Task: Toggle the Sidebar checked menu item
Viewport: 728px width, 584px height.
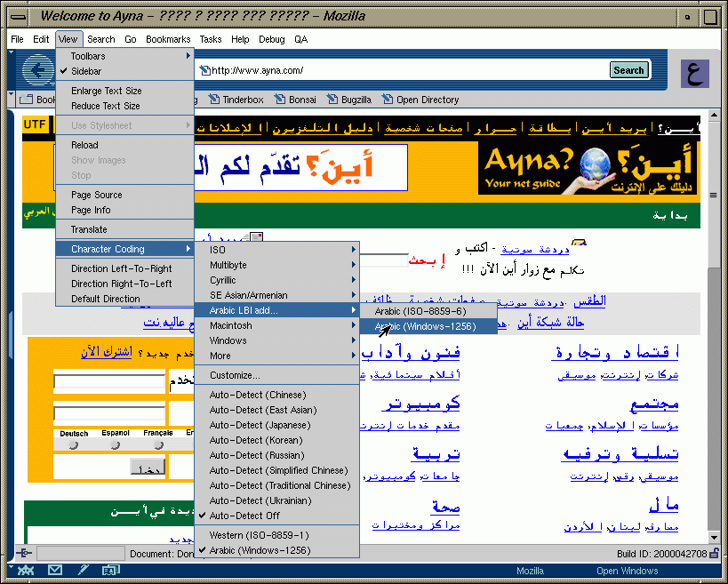Action: 124,71
